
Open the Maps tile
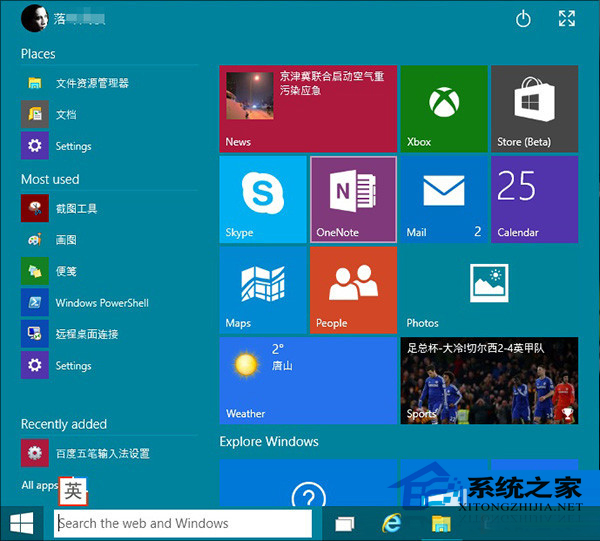pyautogui.click(x=263, y=290)
